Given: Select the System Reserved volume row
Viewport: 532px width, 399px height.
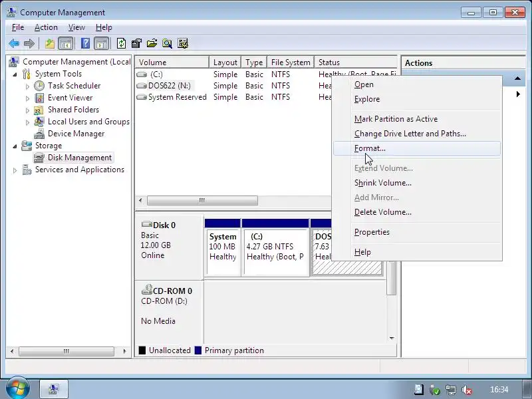Looking at the screenshot, I should tap(233, 97).
